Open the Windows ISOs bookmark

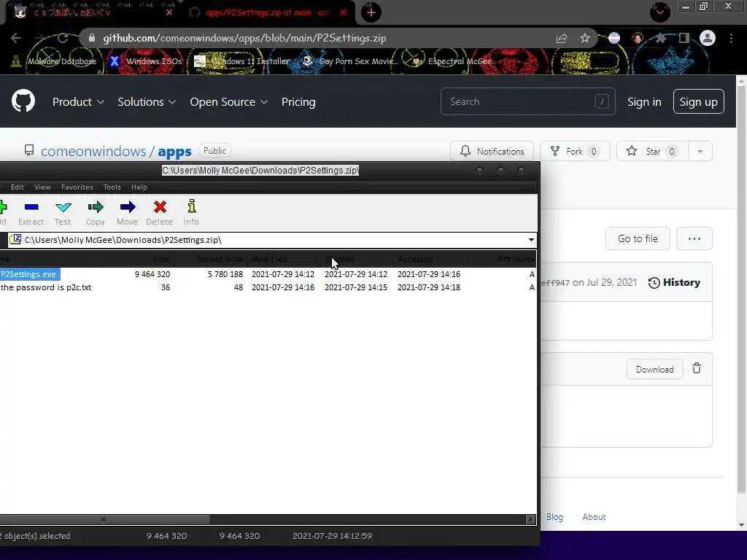tap(146, 61)
